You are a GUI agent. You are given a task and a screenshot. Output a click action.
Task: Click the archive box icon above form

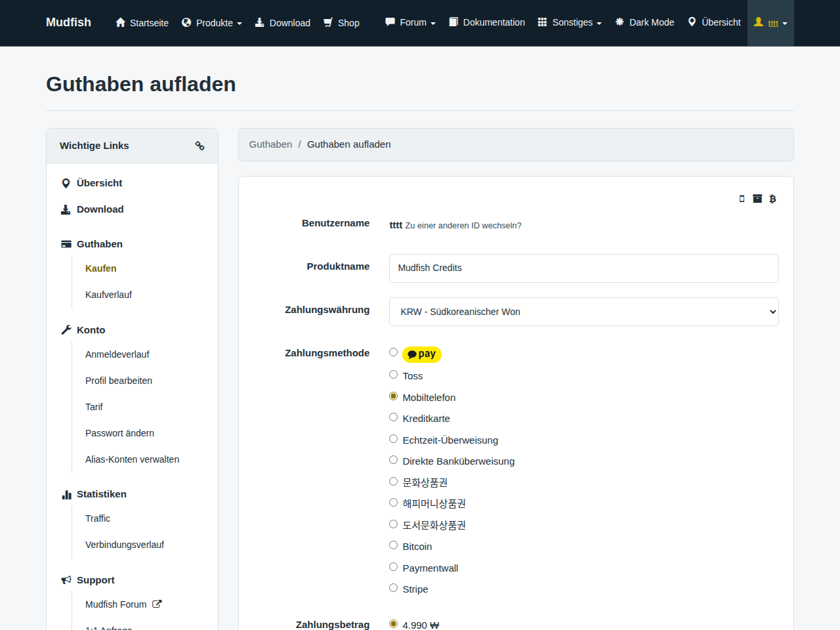tap(757, 199)
